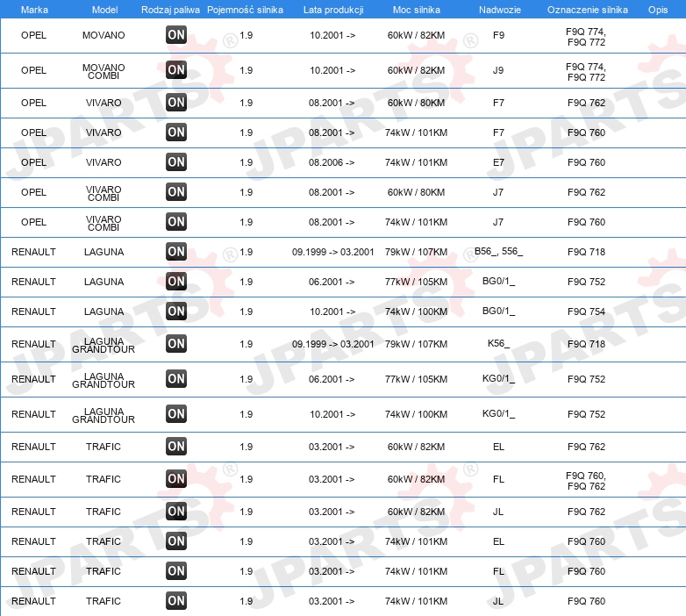Click the ON icon in the Laguna Grandtour 77kW row
The width and height of the screenshot is (686, 616).
pyautogui.click(x=176, y=378)
